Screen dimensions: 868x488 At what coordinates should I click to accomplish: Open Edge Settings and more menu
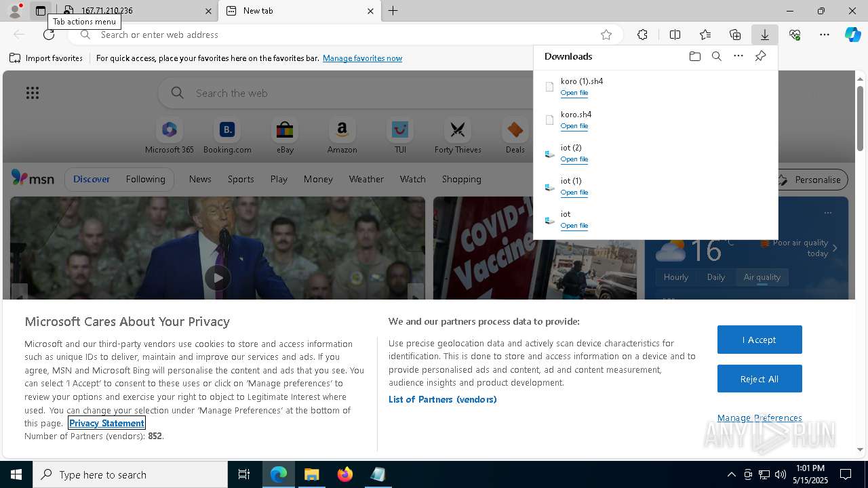[x=825, y=35]
